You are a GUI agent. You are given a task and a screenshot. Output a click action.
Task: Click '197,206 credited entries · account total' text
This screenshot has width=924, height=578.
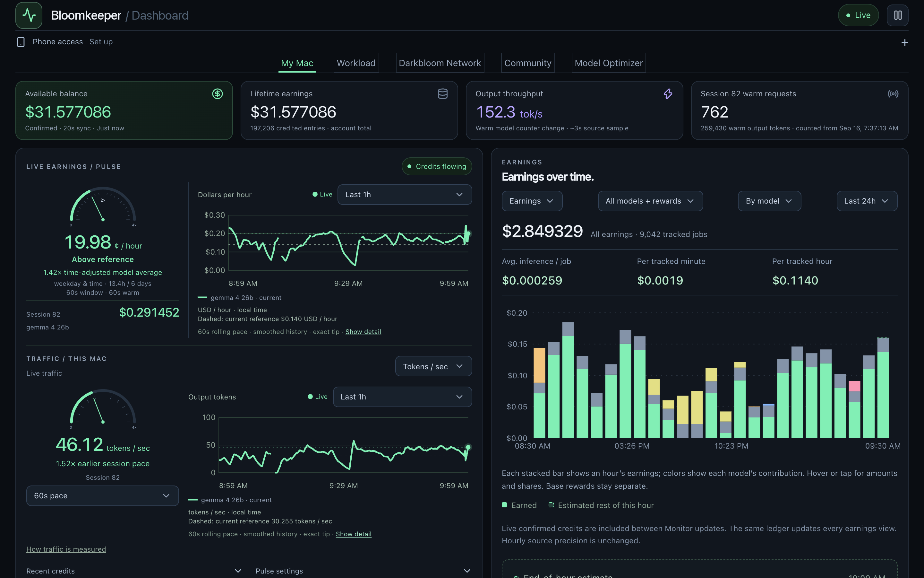pyautogui.click(x=311, y=128)
